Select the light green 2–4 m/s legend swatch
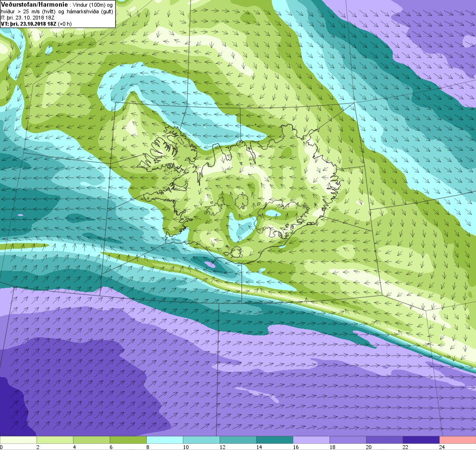 point(55,440)
